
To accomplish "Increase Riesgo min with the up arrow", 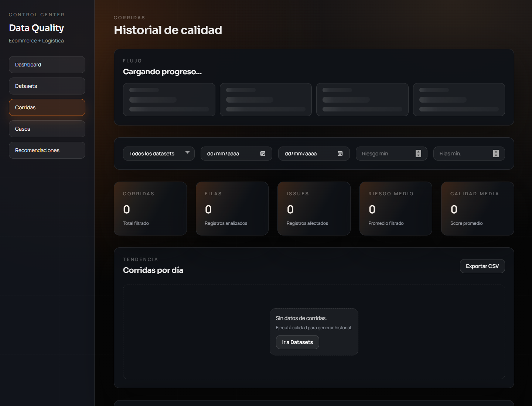I will click(418, 152).
